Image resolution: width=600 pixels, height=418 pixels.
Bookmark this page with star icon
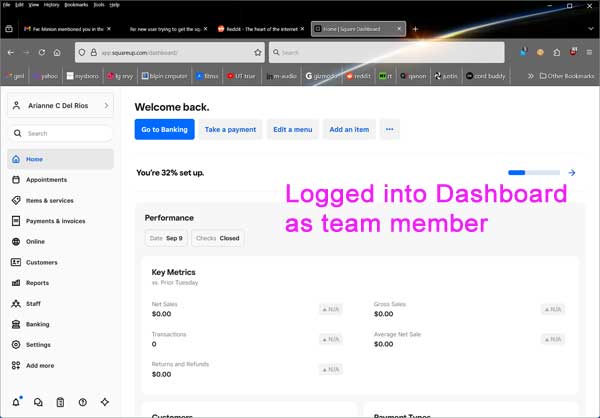[258, 52]
